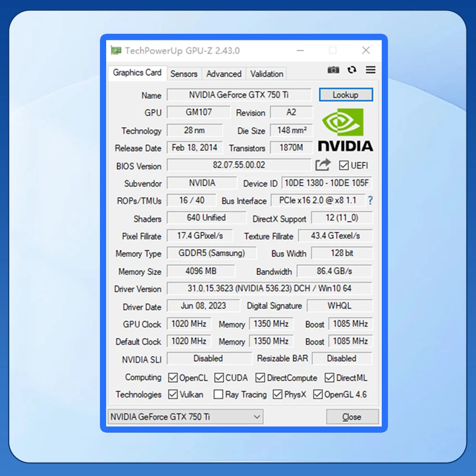Click the Device ID field 10DE 1380

coord(327,183)
